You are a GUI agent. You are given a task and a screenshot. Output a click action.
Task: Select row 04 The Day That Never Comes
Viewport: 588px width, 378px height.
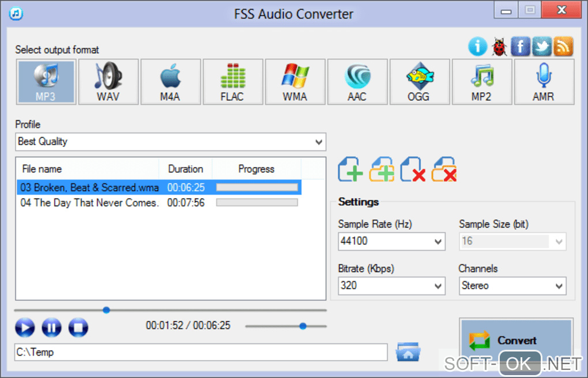click(159, 202)
